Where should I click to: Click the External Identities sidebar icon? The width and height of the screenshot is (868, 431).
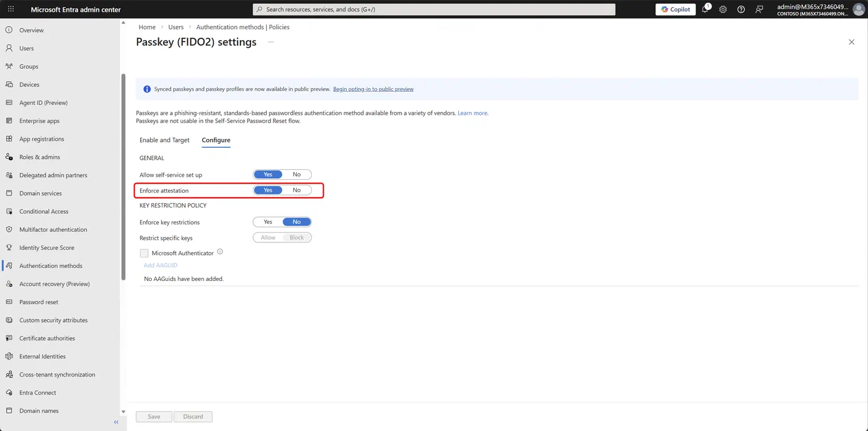[9, 356]
